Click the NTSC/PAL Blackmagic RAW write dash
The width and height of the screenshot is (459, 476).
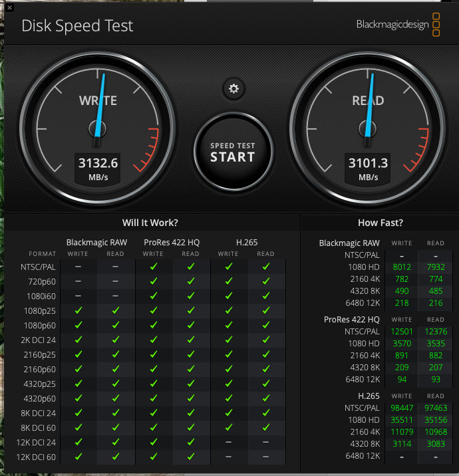coord(78,267)
